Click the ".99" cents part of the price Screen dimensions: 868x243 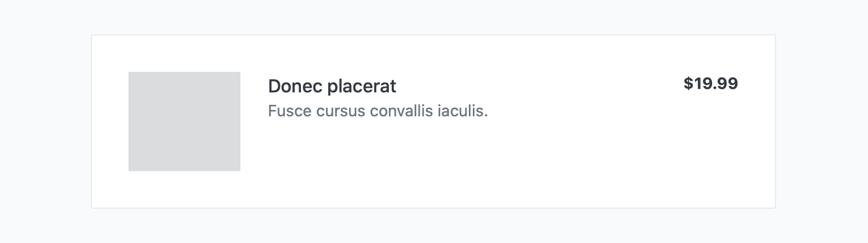coord(726,84)
